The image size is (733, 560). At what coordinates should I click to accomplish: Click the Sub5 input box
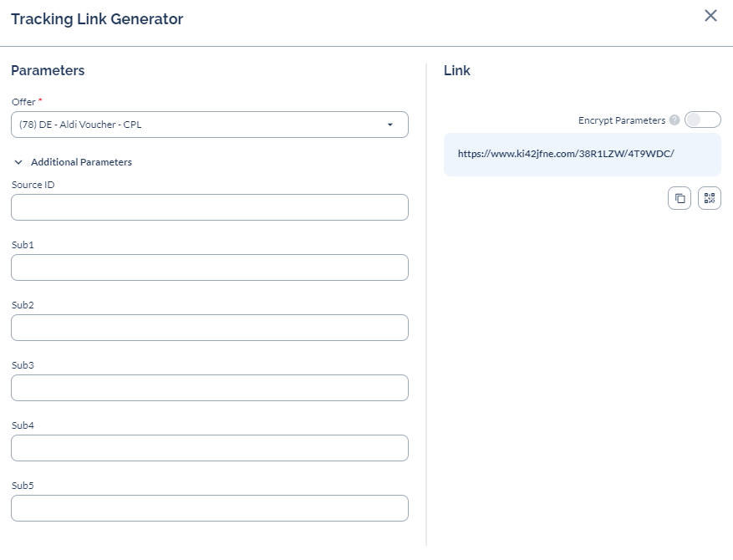point(210,508)
